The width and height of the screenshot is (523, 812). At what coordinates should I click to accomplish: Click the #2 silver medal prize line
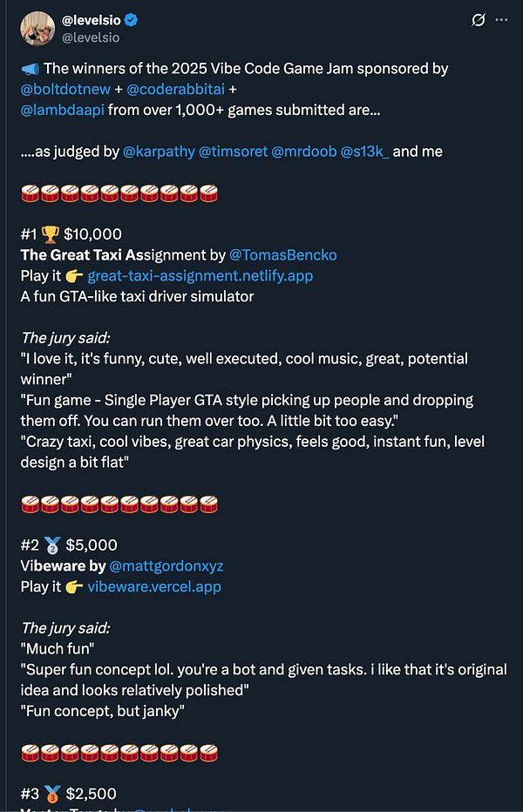pyautogui.click(x=70, y=545)
